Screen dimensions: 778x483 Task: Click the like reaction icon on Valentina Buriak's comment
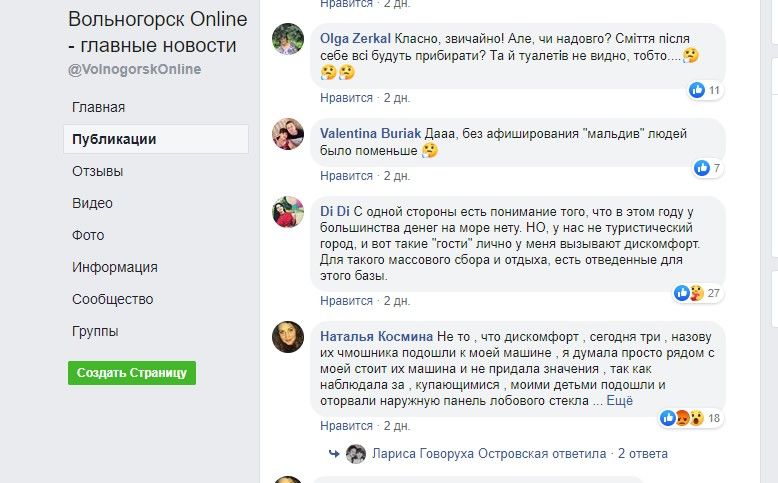point(702,168)
